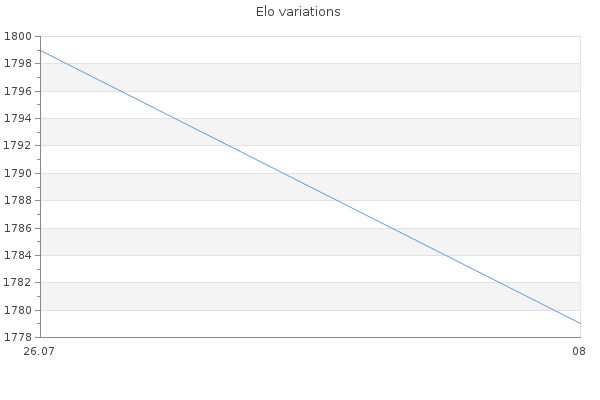Click the 08 date label
Image resolution: width=600 pixels, height=400 pixels.
(x=579, y=351)
